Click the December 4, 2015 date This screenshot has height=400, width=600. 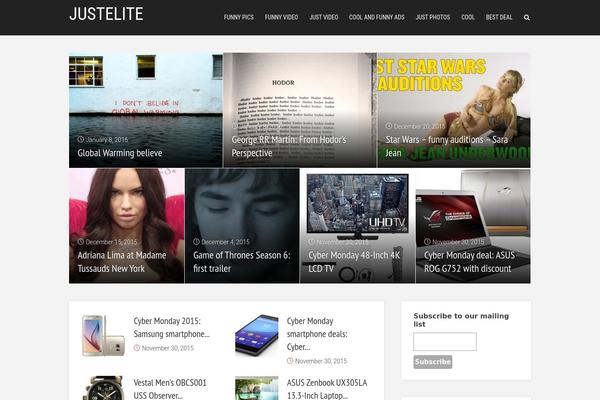pos(225,242)
